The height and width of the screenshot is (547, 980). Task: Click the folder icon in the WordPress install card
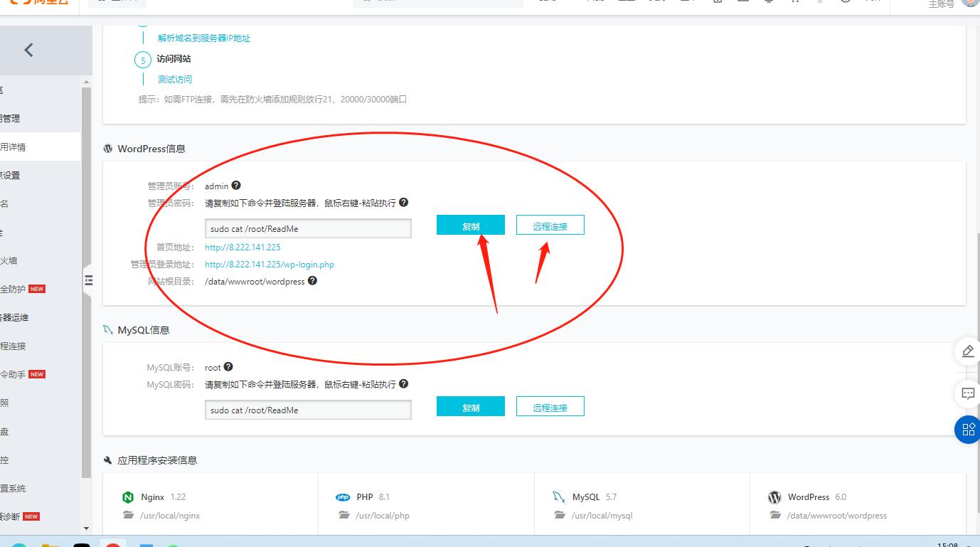(774, 516)
